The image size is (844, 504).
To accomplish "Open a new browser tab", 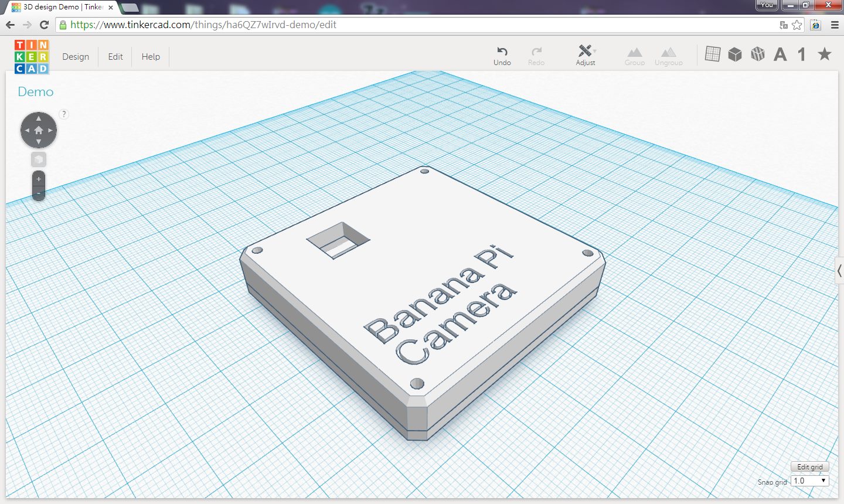I will pos(130,8).
